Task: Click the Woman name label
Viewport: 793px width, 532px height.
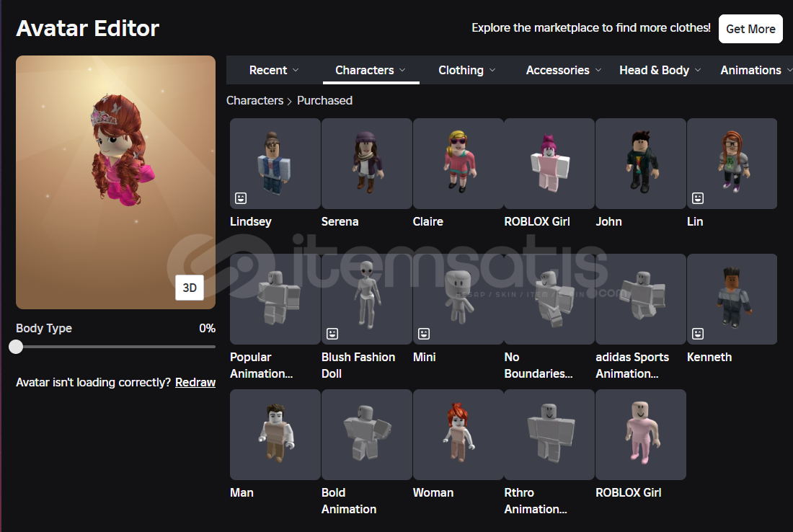Action: [433, 492]
